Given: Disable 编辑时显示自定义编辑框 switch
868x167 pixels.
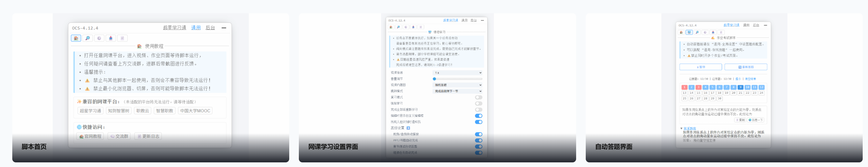Looking at the screenshot, I should [x=479, y=116].
